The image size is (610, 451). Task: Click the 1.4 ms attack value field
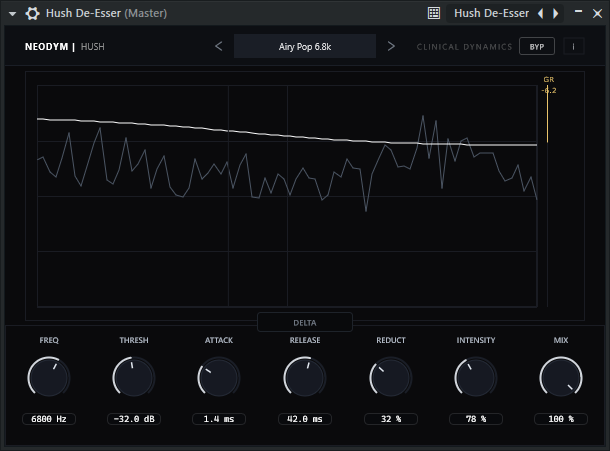(219, 419)
